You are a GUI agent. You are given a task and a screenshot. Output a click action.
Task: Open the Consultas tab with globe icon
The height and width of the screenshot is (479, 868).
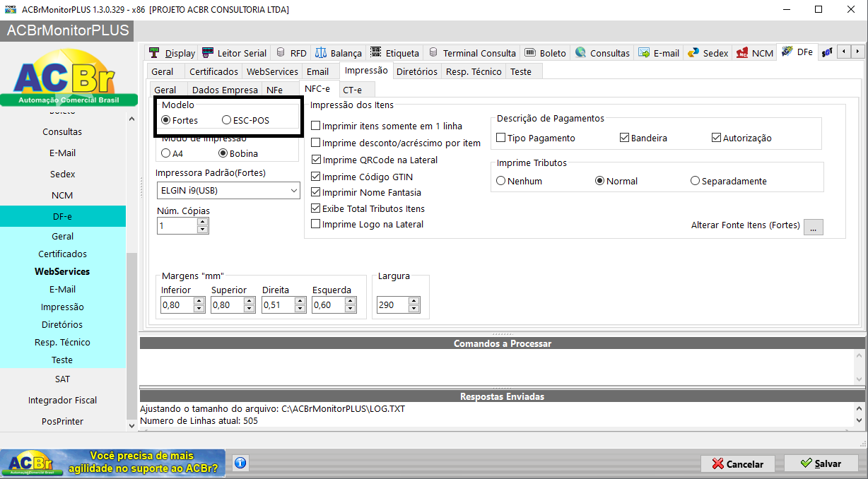[x=602, y=53]
